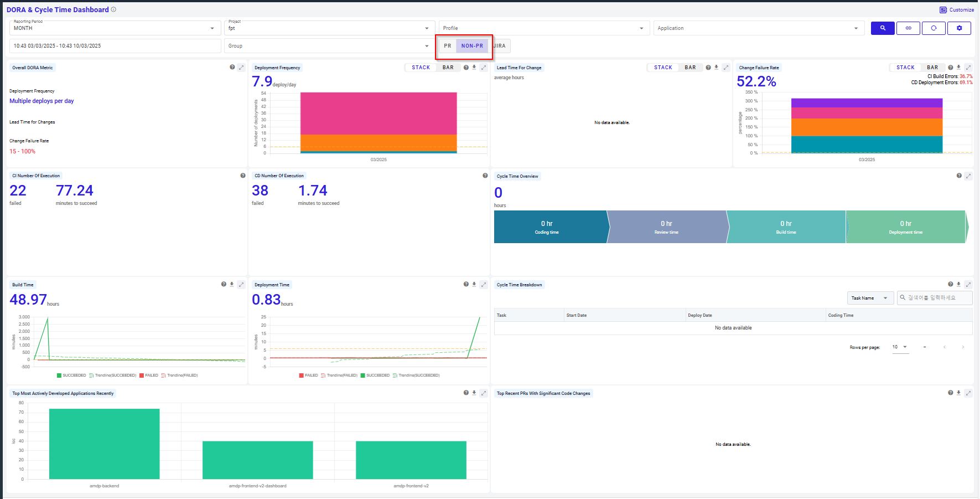The width and height of the screenshot is (980, 499).
Task: Switch Lead Time For Change to BAR
Action: pos(691,68)
